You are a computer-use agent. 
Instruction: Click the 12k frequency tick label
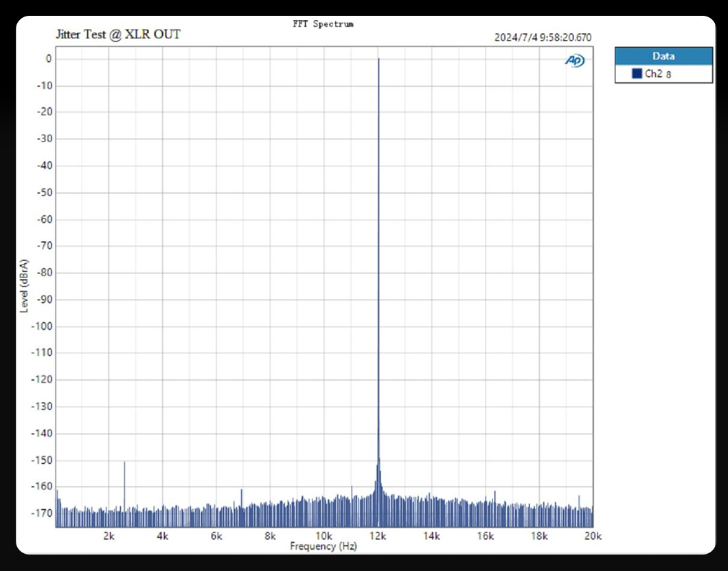[376, 536]
